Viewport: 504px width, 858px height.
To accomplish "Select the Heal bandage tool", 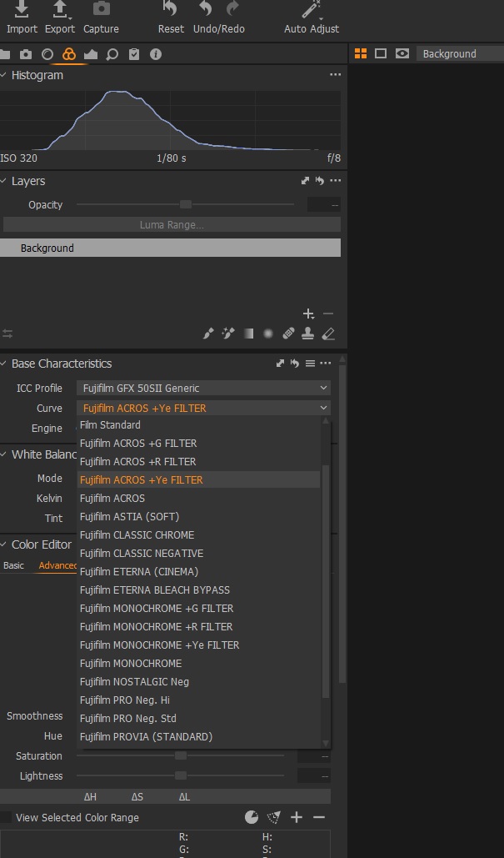I will coord(288,334).
